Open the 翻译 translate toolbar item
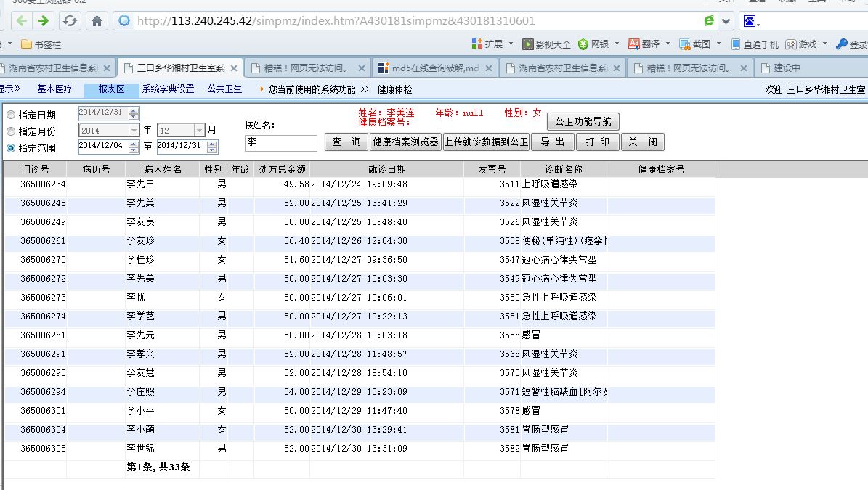The width and height of the screenshot is (868, 490). (x=644, y=44)
